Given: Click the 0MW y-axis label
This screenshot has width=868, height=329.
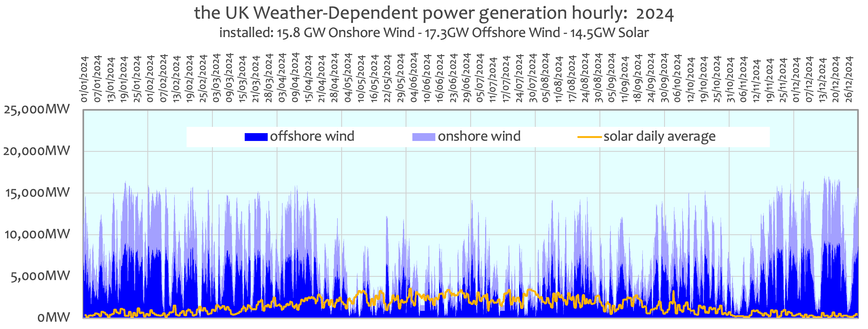Looking at the screenshot, I should pyautogui.click(x=53, y=317).
